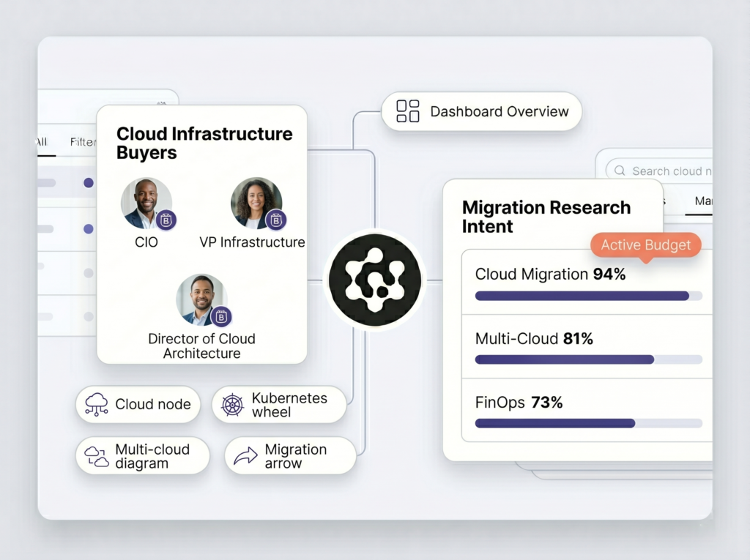Select the CIO profile photo
750x560 pixels.
point(146,204)
